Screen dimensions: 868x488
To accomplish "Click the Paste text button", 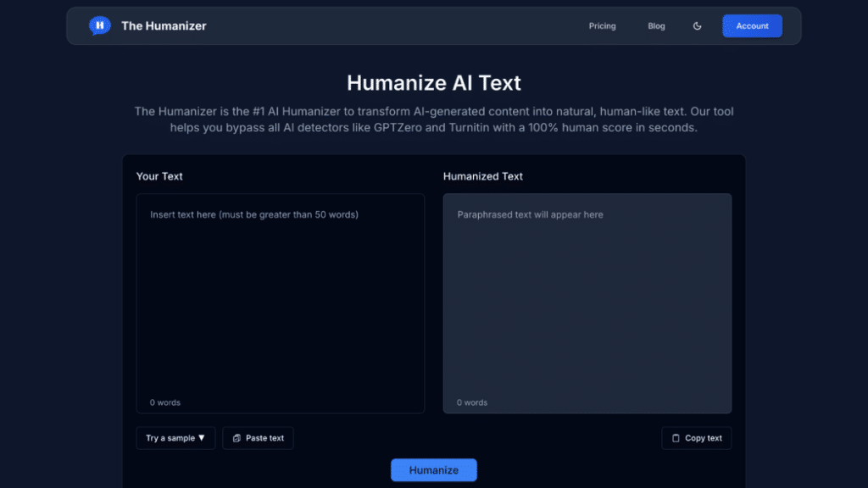I will point(258,438).
